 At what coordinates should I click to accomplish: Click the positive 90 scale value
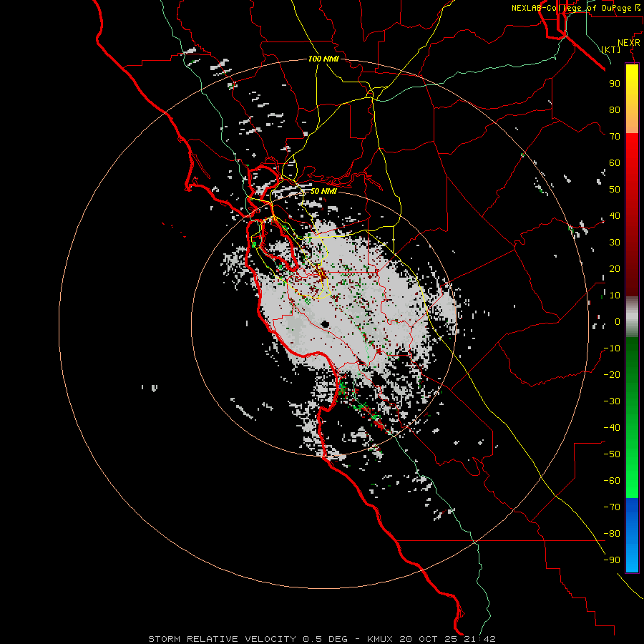(615, 84)
